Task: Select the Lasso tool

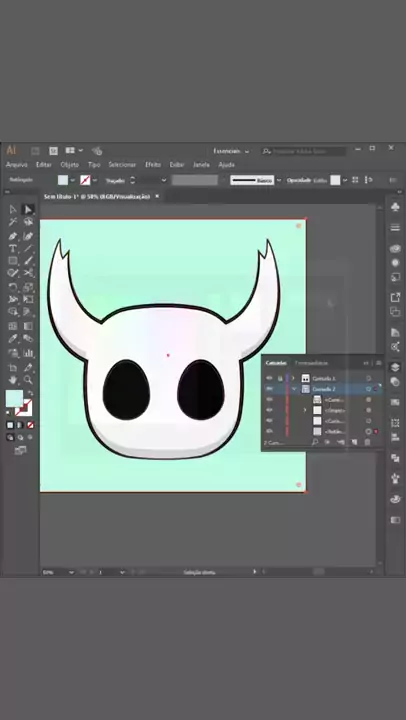Action: [x=28, y=222]
